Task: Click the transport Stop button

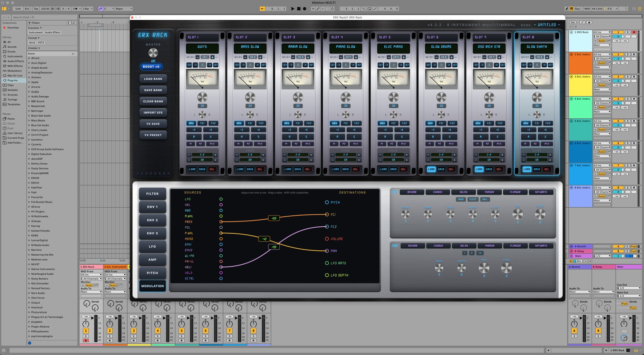Action: tap(299, 9)
